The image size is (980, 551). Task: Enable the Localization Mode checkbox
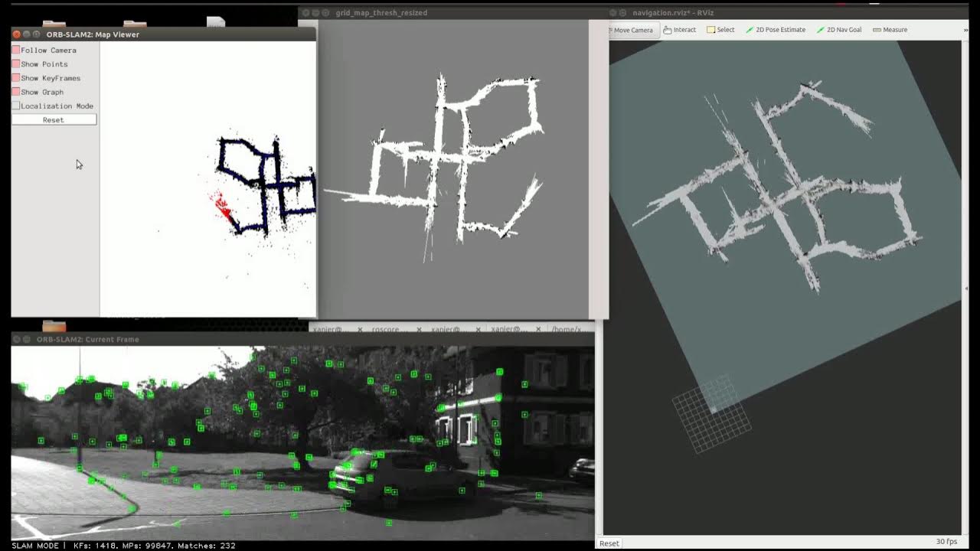(16, 106)
